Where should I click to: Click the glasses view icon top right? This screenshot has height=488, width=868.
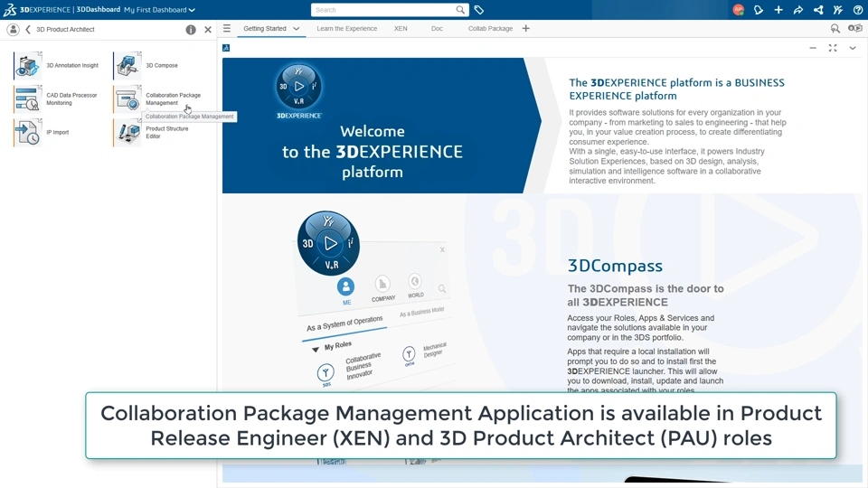[855, 28]
